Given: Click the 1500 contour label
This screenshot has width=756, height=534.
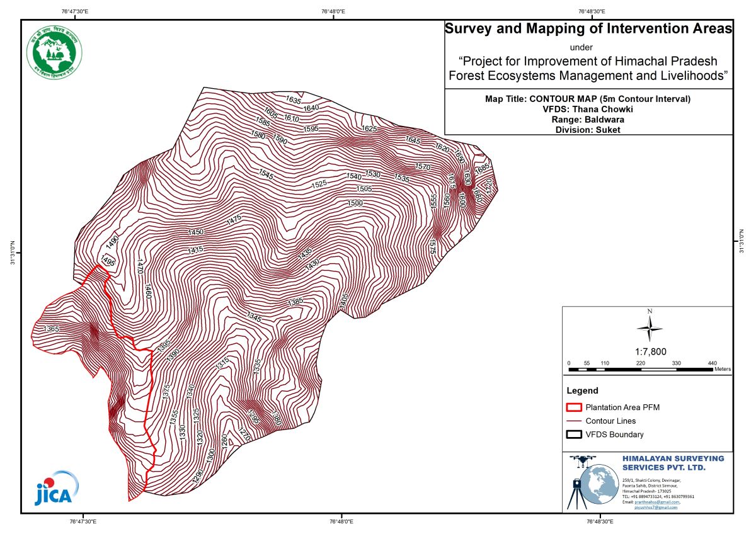Looking at the screenshot, I should (355, 203).
